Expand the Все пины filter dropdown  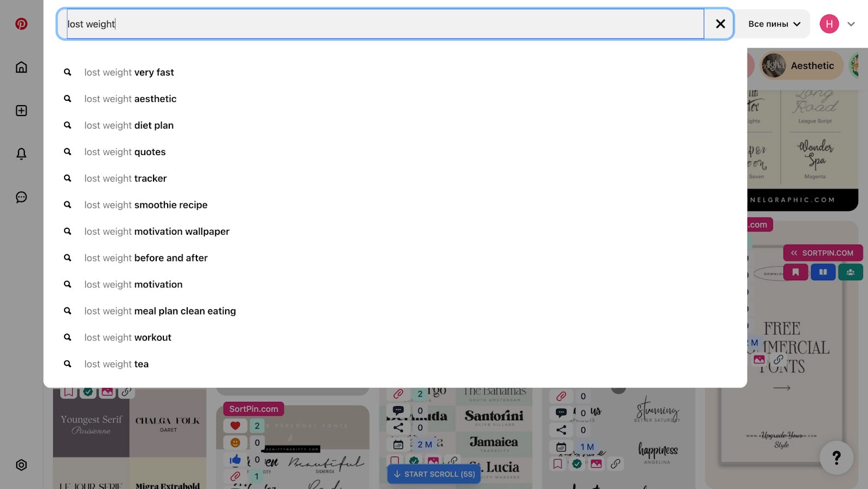(x=774, y=24)
